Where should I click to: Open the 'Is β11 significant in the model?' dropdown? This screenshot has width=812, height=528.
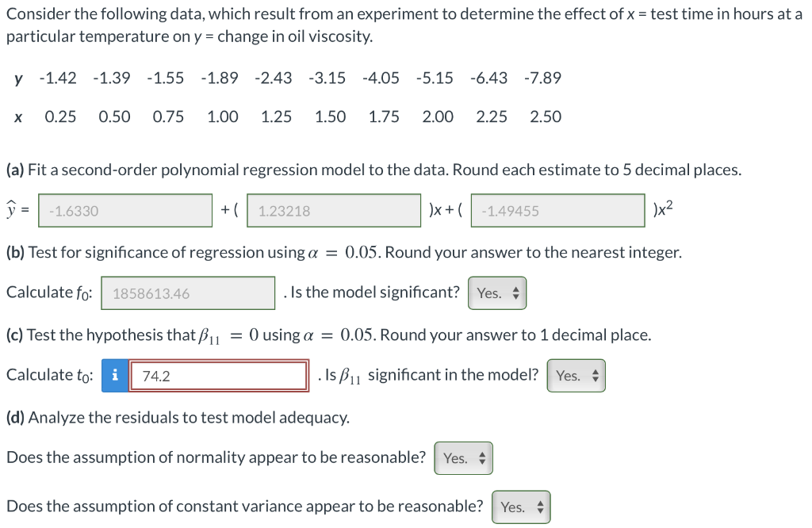coord(576,374)
